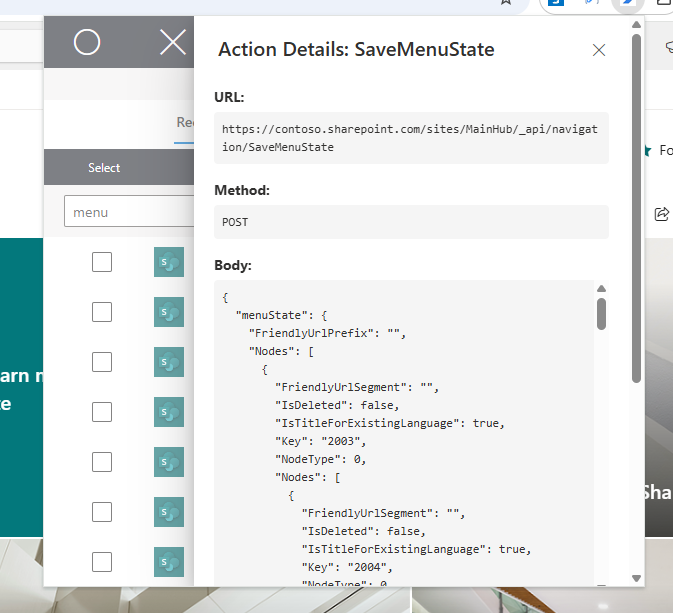Click the share icon at the right page edge
The height and width of the screenshot is (613, 673).
coord(661,213)
